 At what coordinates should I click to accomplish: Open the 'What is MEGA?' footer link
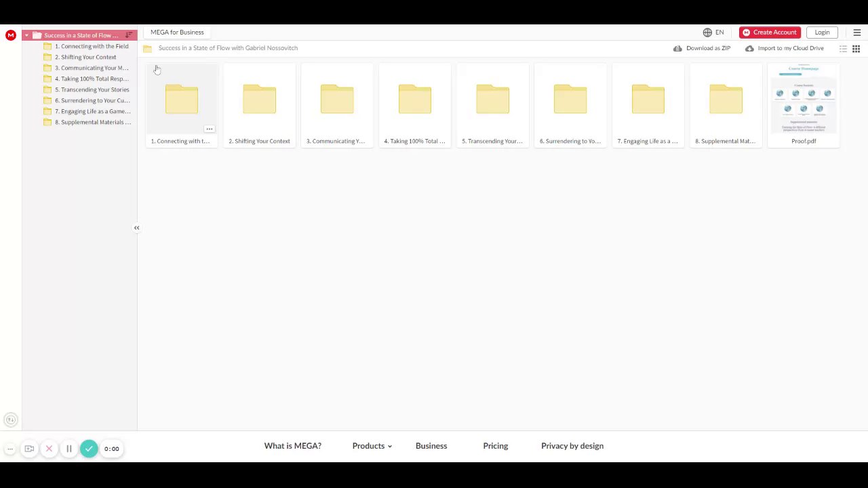point(293,446)
